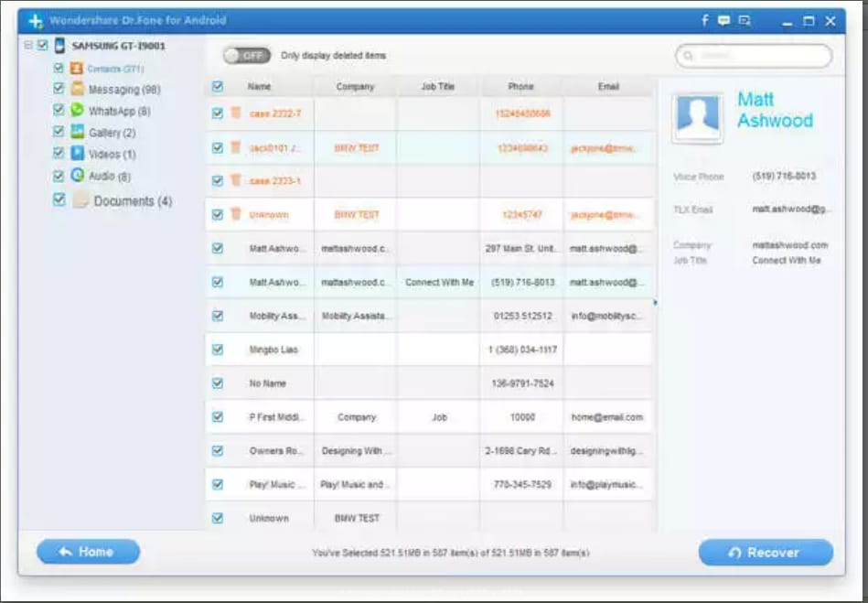
Task: Select the Connect With Me job title cell
Action: pyautogui.click(x=440, y=283)
